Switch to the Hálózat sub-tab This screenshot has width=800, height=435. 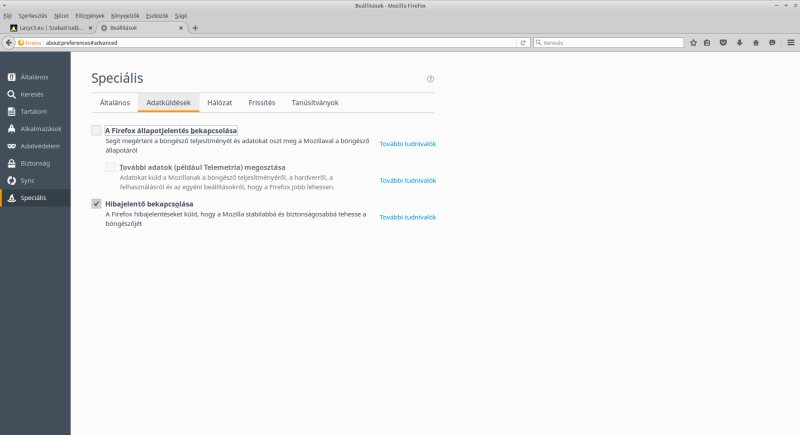(x=219, y=103)
